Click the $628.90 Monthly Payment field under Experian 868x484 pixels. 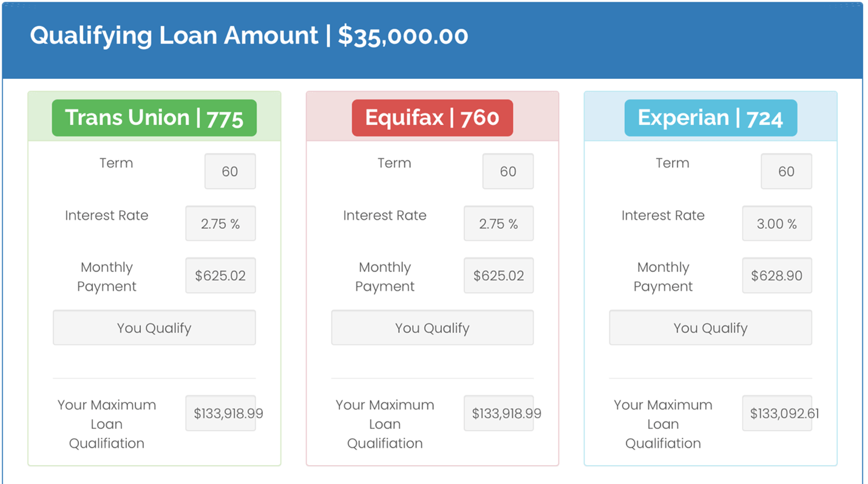point(776,275)
